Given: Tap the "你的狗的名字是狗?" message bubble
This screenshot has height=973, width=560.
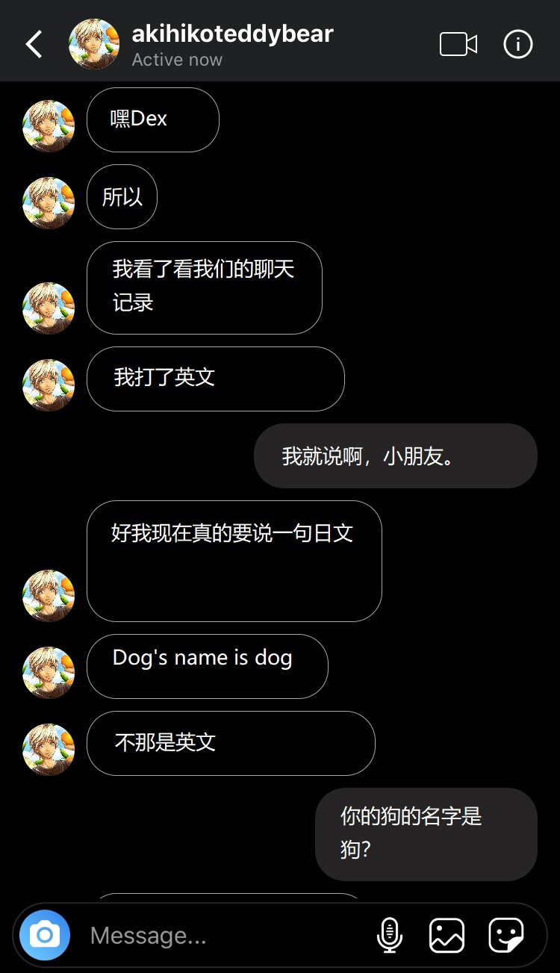Looking at the screenshot, I should [x=426, y=834].
